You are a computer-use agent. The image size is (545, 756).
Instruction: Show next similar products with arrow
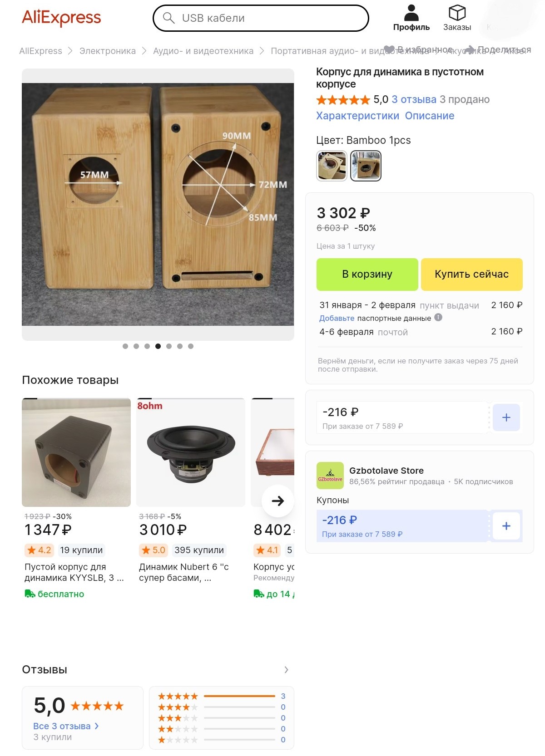click(277, 501)
